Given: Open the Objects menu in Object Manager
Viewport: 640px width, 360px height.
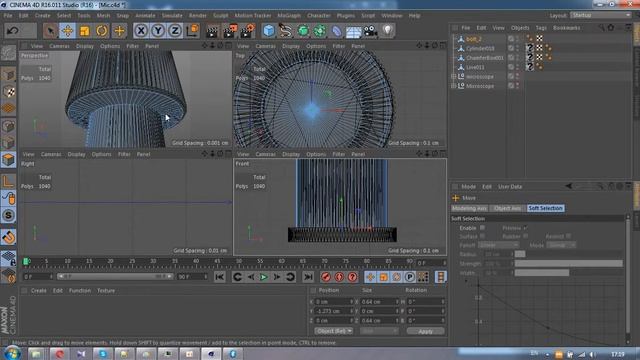Looking at the screenshot, I should [520, 28].
